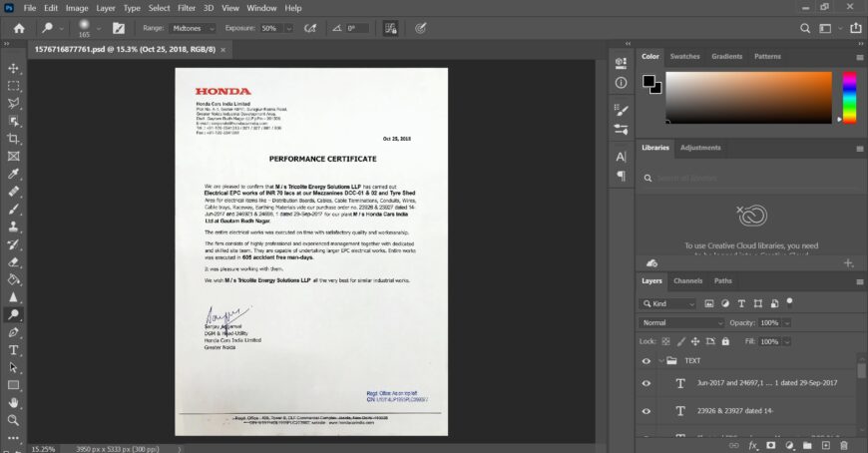Open the Normal blend mode dropdown

681,323
